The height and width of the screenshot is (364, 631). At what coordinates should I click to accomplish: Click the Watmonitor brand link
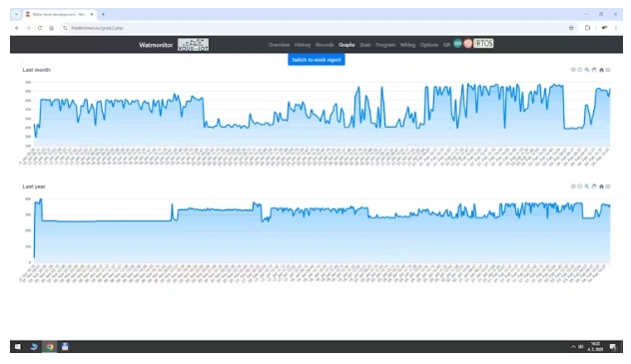[x=156, y=45]
